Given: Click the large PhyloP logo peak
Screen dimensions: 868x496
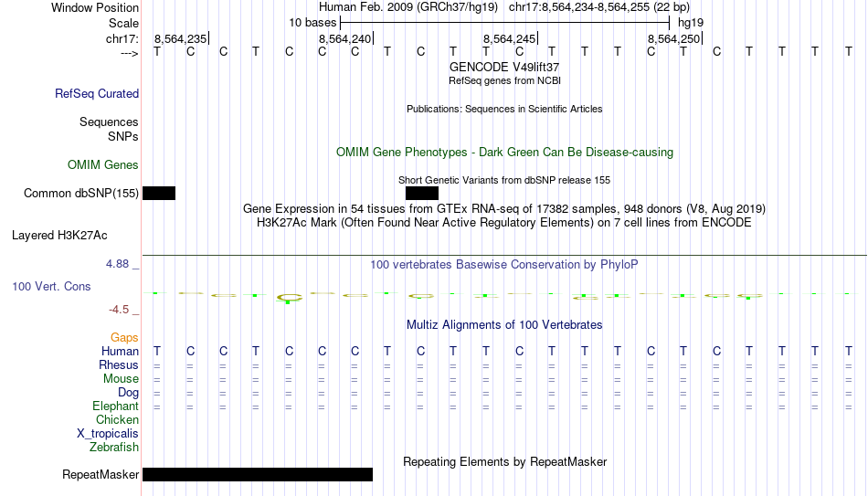Looking at the screenshot, I should click(289, 299).
